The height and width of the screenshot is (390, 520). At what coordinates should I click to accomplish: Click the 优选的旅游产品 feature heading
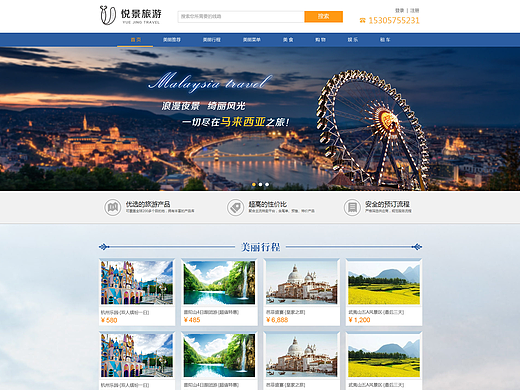click(x=148, y=204)
